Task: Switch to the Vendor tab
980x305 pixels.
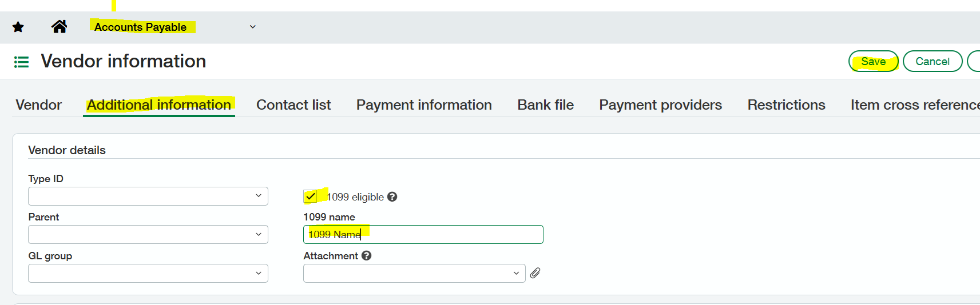Action: coord(38,105)
